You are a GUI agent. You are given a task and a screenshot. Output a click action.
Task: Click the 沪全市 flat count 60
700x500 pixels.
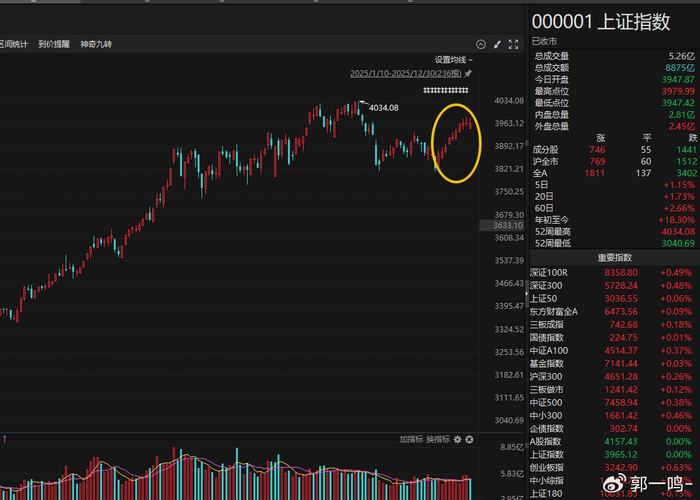point(646,161)
